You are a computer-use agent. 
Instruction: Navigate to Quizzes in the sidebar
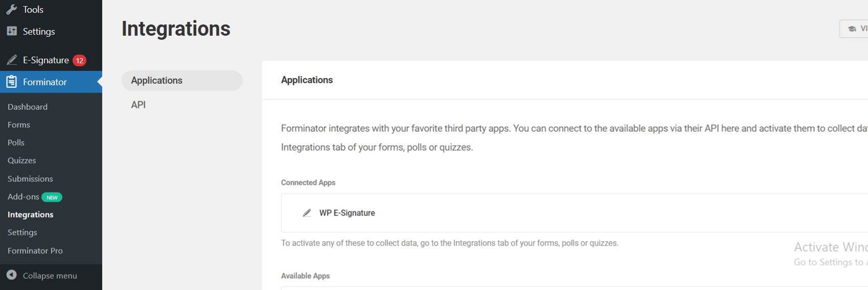point(22,160)
